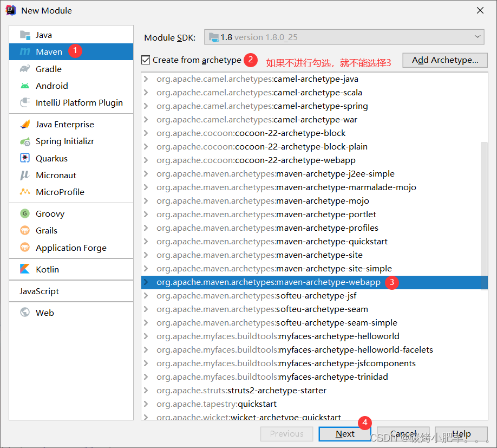Click the Next button

coord(345,434)
